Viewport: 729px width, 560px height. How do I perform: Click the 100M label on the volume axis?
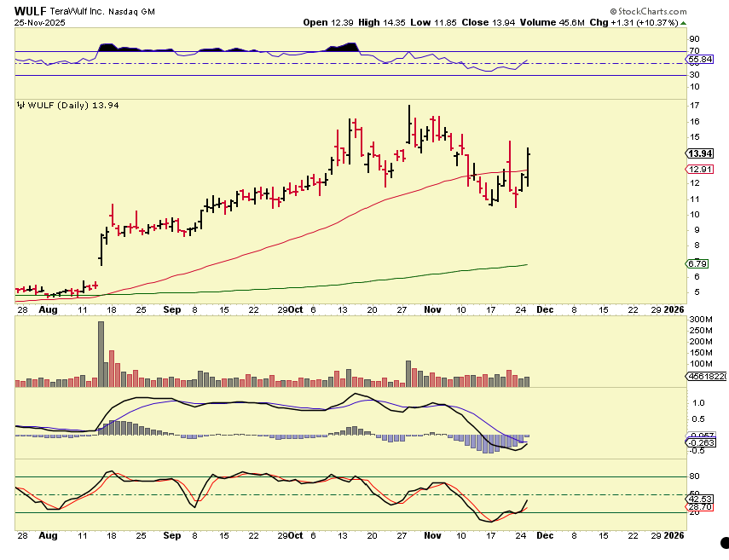(701, 364)
